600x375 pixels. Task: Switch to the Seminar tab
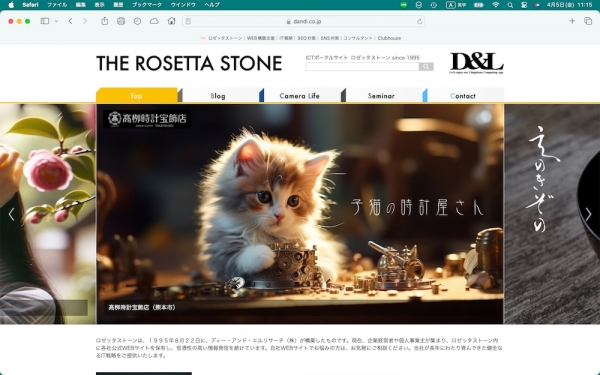tap(381, 96)
